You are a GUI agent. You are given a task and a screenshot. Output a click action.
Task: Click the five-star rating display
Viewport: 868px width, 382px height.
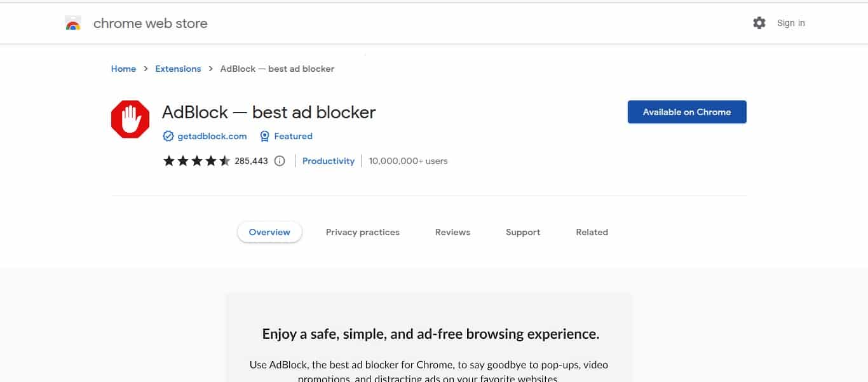197,161
